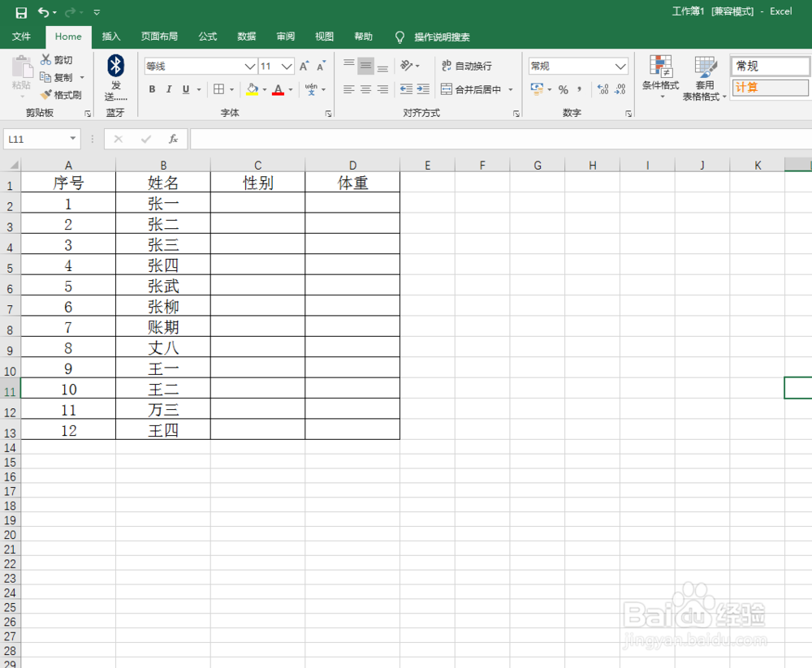812x668 pixels.
Task: Toggle wrap text (自动换行)
Action: click(467, 66)
